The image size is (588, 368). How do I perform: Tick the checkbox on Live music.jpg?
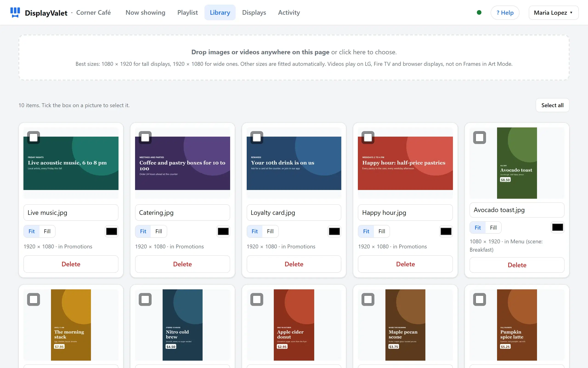tap(34, 138)
